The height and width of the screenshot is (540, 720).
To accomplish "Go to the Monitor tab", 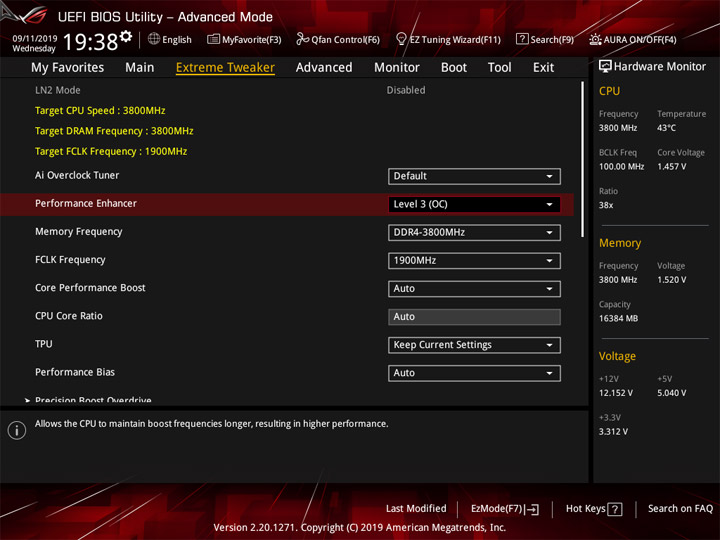I will (397, 68).
